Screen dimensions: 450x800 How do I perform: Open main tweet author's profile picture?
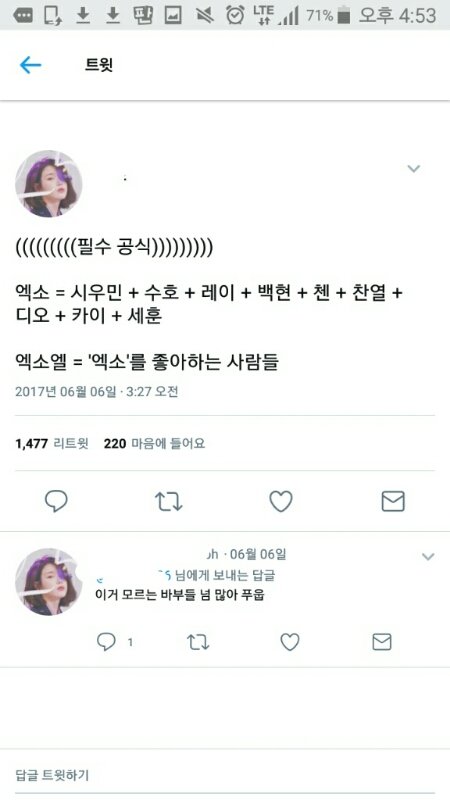tap(48, 184)
